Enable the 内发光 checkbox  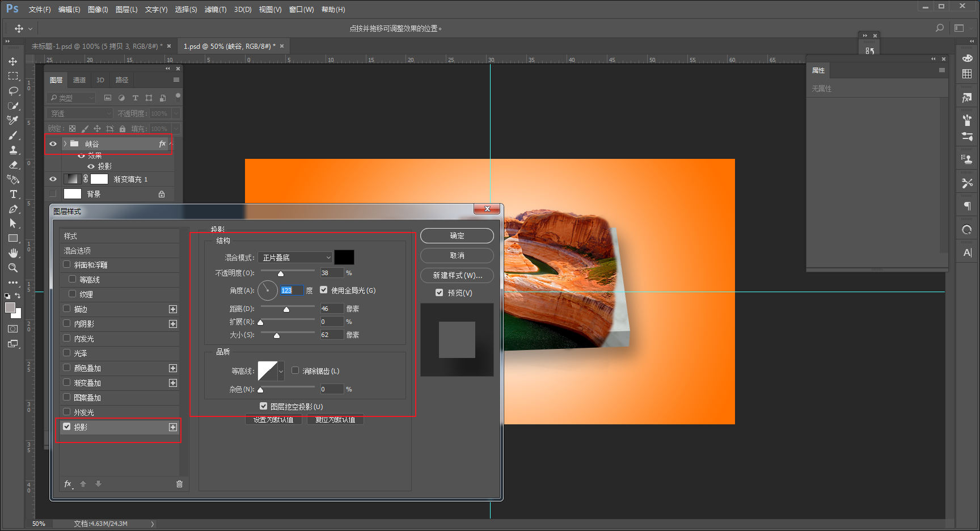pos(67,338)
